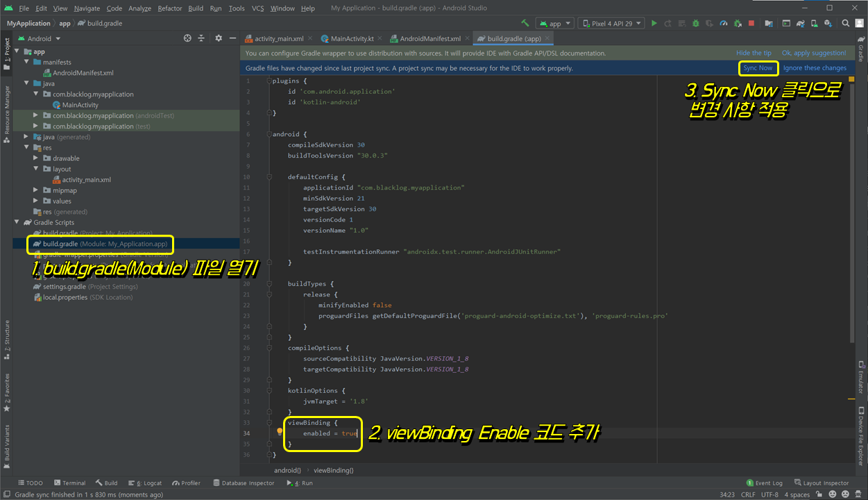Click Select Opened File target icon
The width and height of the screenshot is (868, 500).
click(187, 38)
